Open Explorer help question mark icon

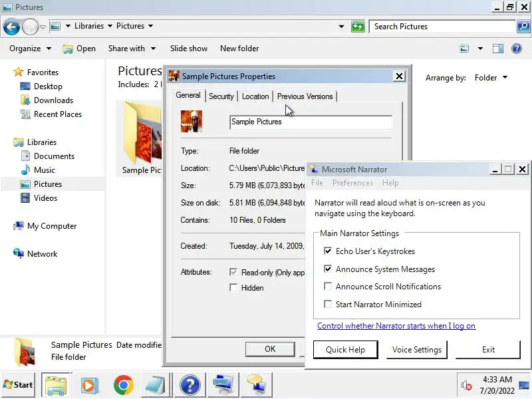(x=517, y=49)
